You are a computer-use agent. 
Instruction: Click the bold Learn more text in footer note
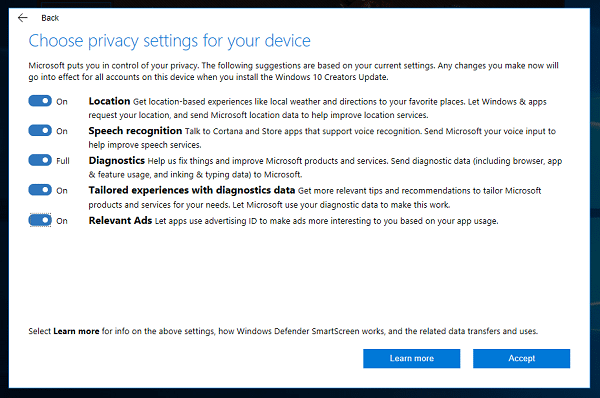coord(76,331)
